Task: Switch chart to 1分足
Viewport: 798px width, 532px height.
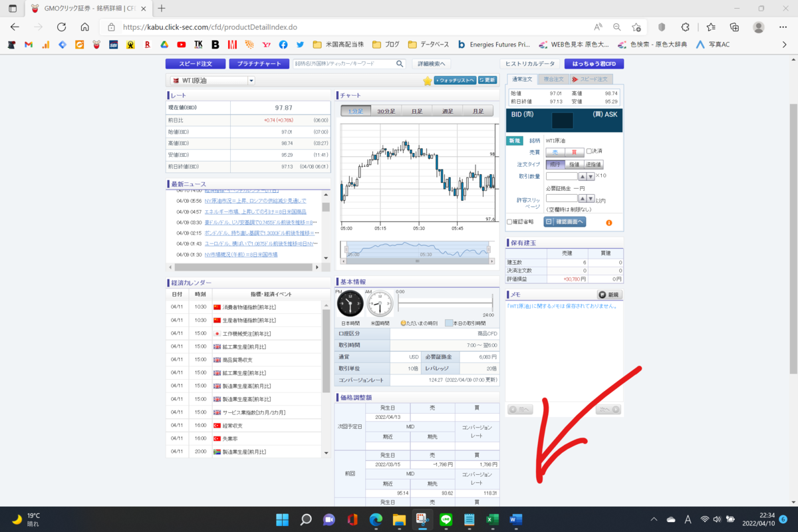Action: (x=355, y=111)
